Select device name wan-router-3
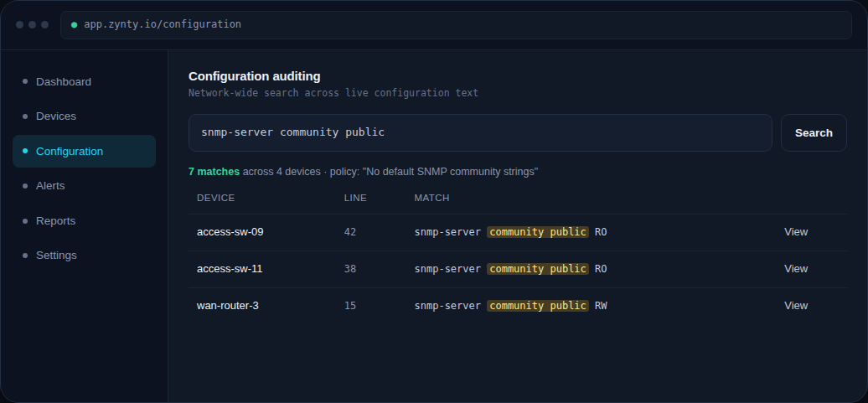 [x=228, y=306]
